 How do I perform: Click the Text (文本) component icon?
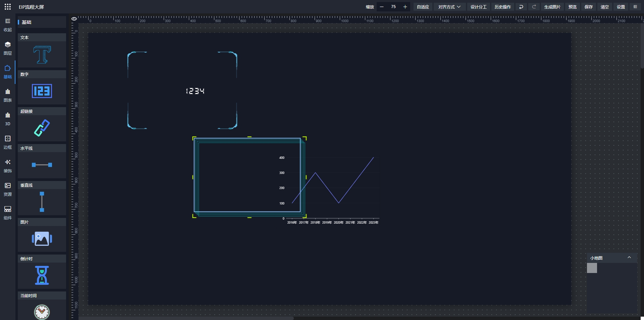42,55
